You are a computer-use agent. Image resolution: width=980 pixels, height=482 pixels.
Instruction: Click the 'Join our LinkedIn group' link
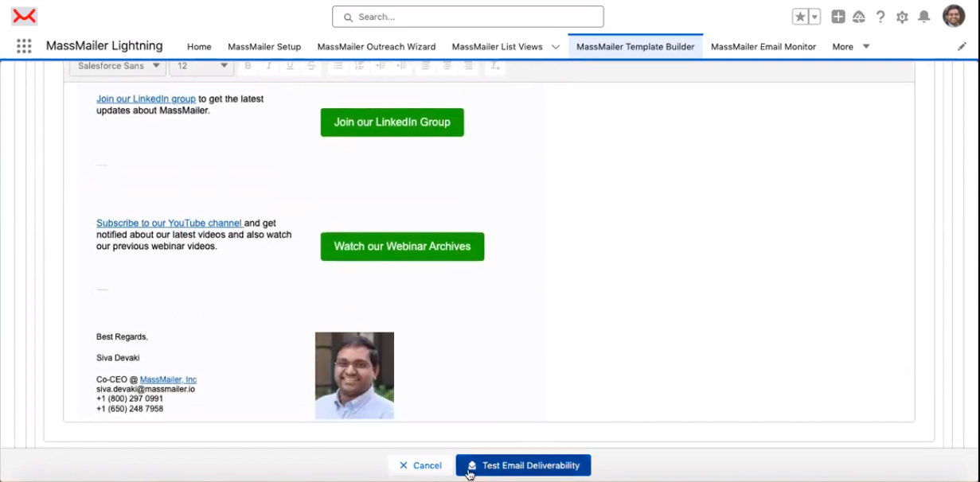pos(146,99)
